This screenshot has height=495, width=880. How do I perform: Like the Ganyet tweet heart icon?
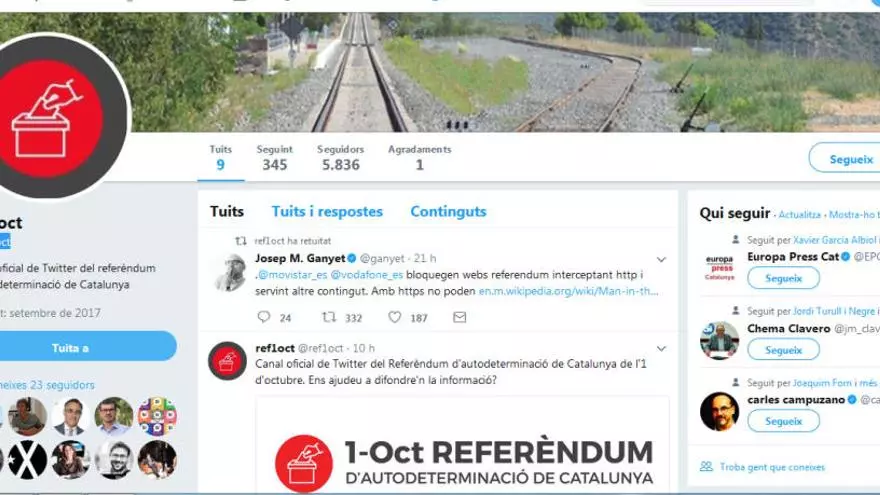395,317
